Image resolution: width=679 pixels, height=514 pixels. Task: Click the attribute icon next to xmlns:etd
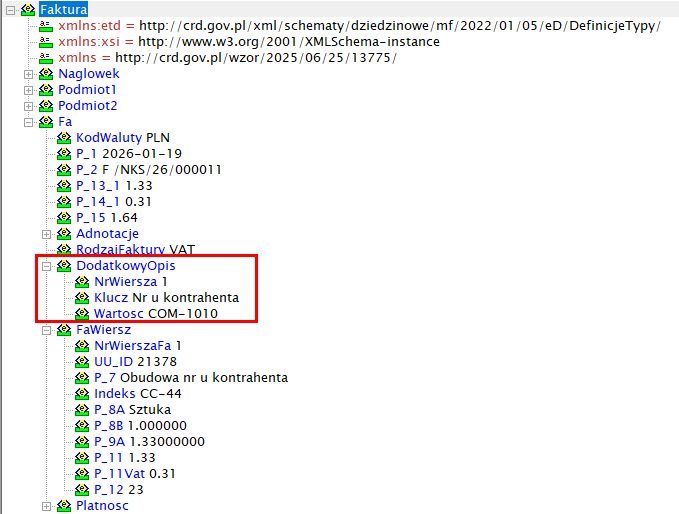tap(47, 26)
